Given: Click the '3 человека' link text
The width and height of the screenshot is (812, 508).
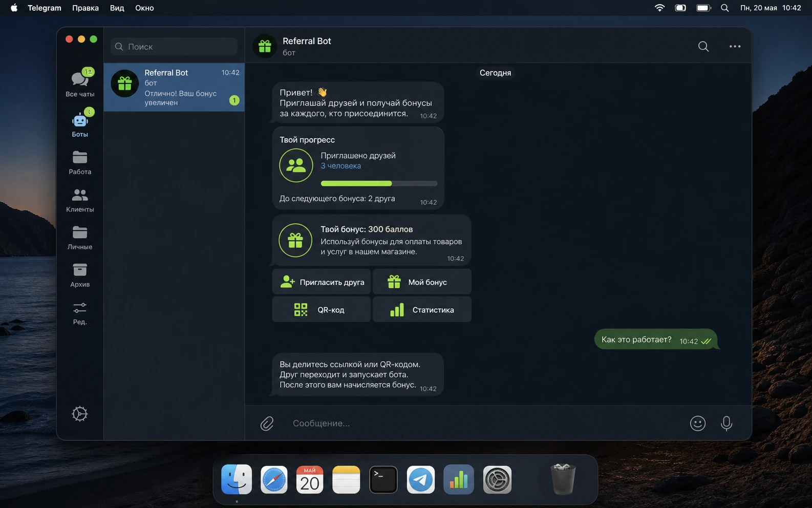Looking at the screenshot, I should point(341,166).
